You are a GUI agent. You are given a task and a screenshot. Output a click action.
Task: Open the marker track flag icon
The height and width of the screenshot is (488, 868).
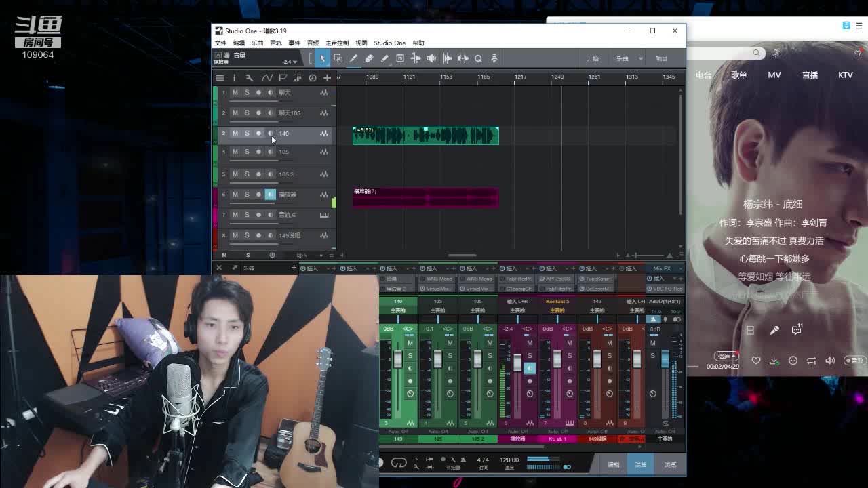[x=283, y=78]
